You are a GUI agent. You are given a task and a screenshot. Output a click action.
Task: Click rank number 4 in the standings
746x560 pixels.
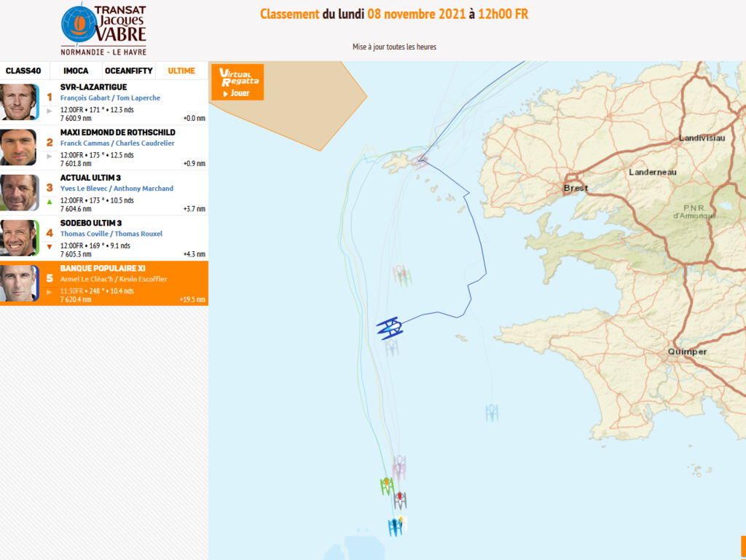tap(50, 233)
